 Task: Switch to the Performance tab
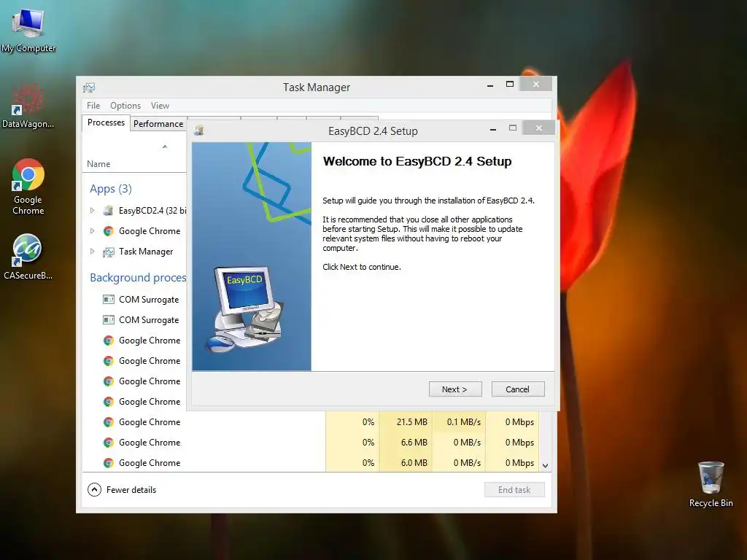coord(158,124)
